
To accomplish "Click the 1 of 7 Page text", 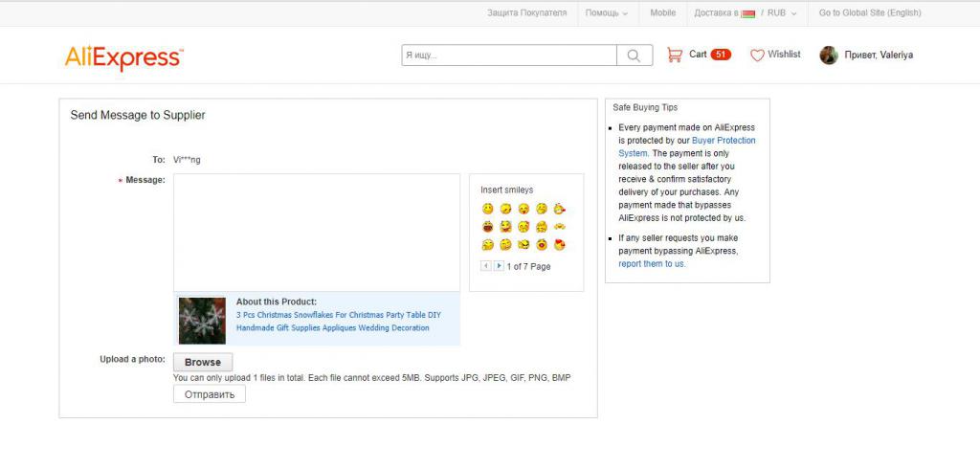I will point(528,266).
